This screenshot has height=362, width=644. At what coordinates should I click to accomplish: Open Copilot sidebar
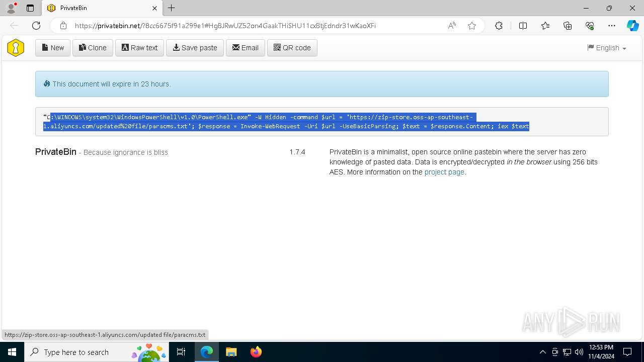tap(632, 26)
